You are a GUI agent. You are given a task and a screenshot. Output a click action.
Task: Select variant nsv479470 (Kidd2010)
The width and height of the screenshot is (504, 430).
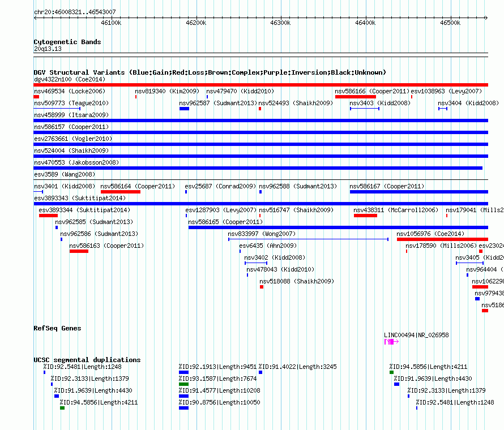click(x=240, y=91)
